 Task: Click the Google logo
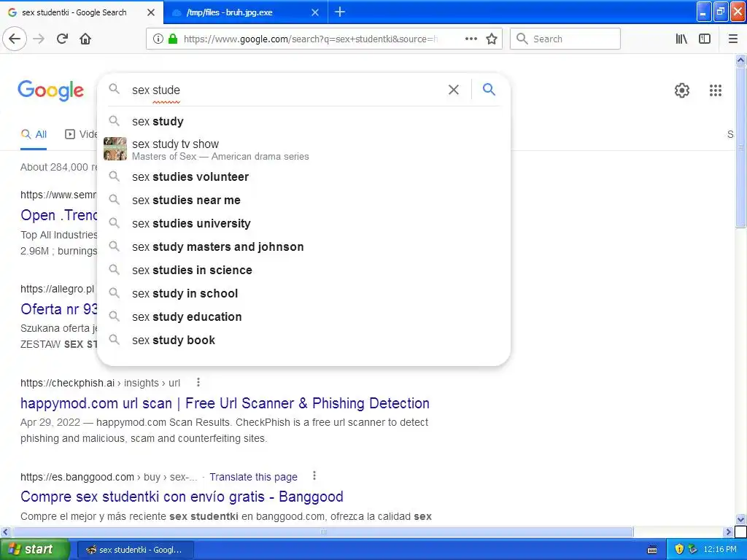[50, 90]
